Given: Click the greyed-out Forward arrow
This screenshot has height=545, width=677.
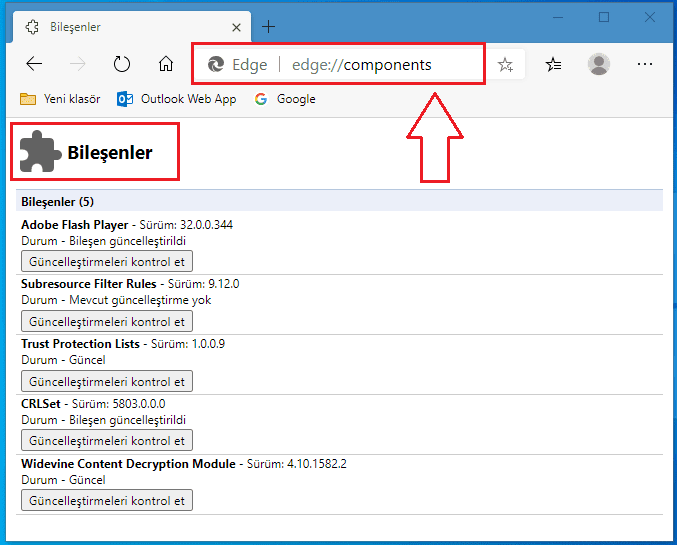Looking at the screenshot, I should click(x=78, y=64).
